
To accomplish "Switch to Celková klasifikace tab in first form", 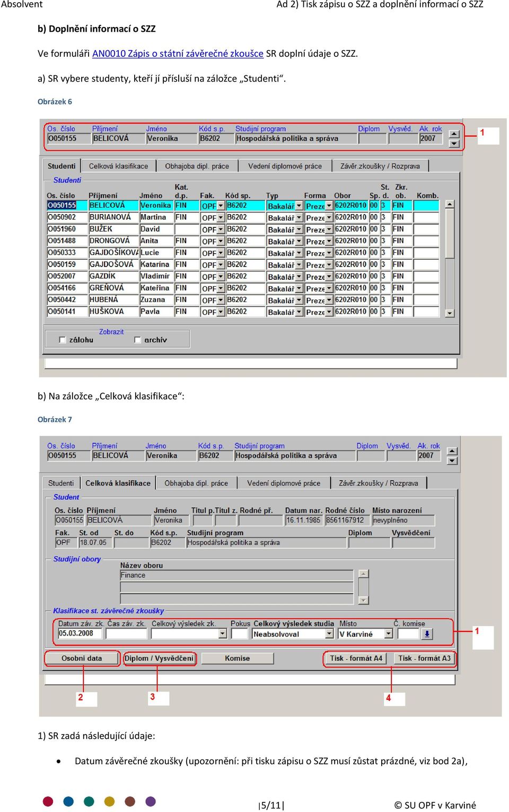I will (x=118, y=166).
